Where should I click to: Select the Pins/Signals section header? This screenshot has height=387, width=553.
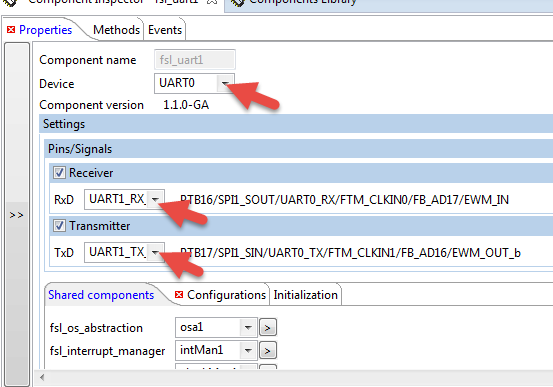click(298, 149)
